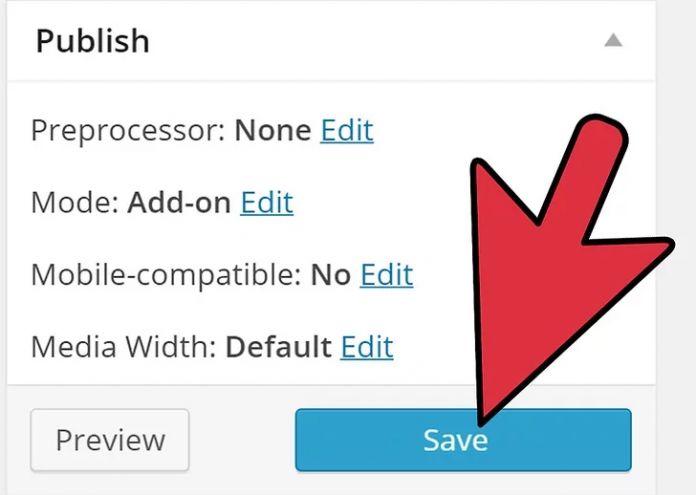Click the Mobile-compatible label text

click(165, 275)
